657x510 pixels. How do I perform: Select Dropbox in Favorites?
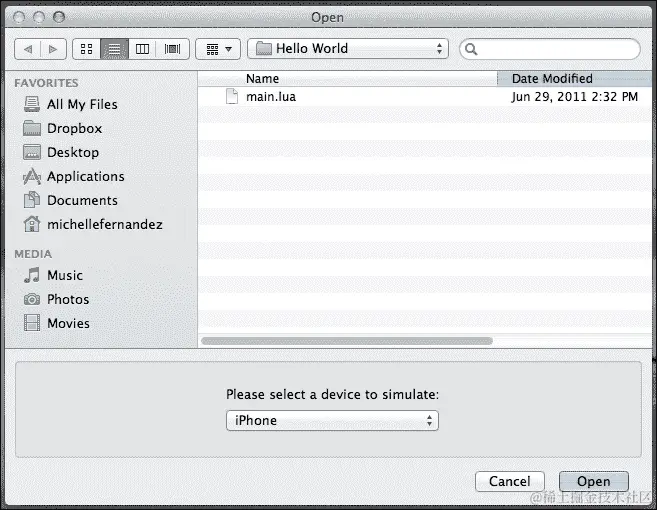coord(75,128)
